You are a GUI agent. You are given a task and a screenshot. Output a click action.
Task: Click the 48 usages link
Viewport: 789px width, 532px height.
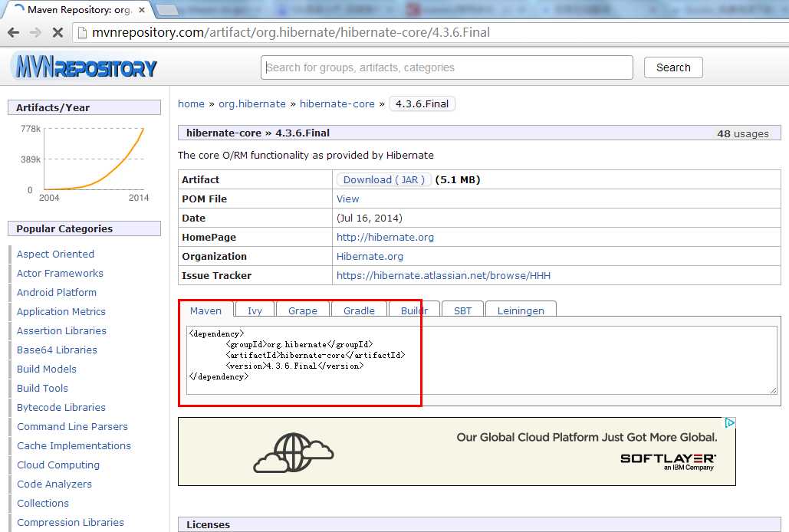[743, 133]
